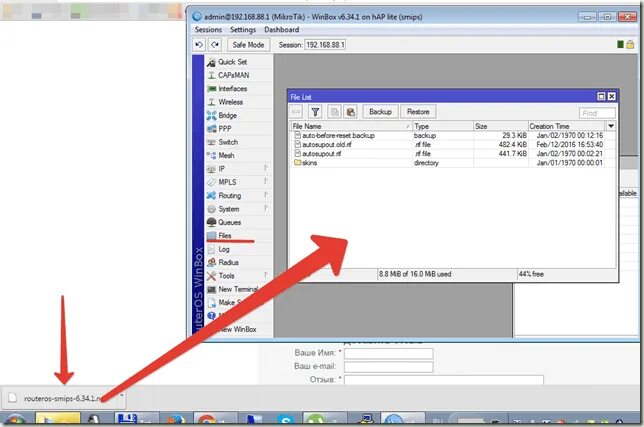Screen dimensions: 644x427
Task: Click the Отзыв input field
Action: 444,380
